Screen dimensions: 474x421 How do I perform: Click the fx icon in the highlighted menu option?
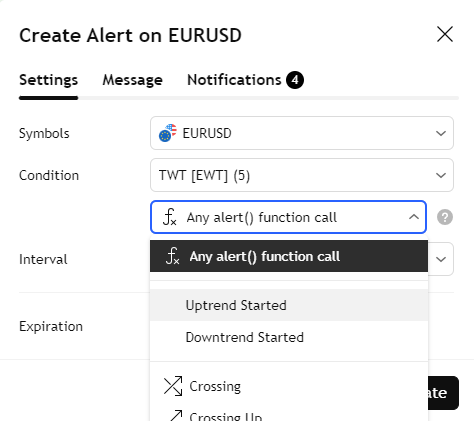(173, 256)
